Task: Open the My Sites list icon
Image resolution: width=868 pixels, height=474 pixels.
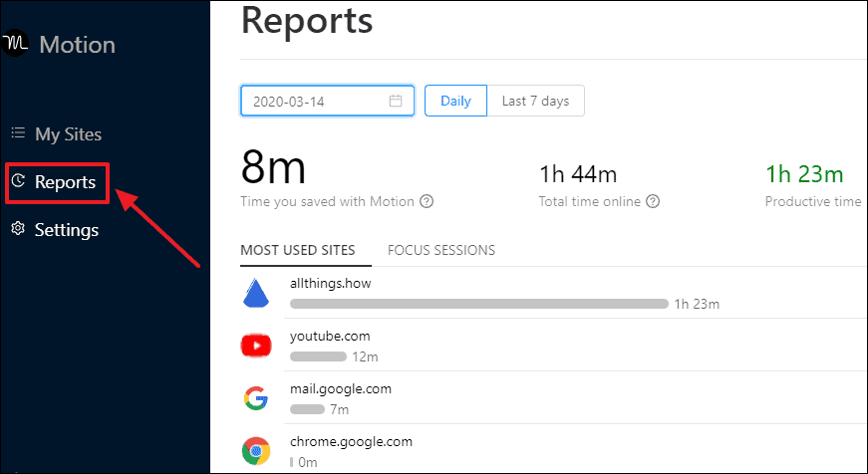Action: [x=18, y=133]
